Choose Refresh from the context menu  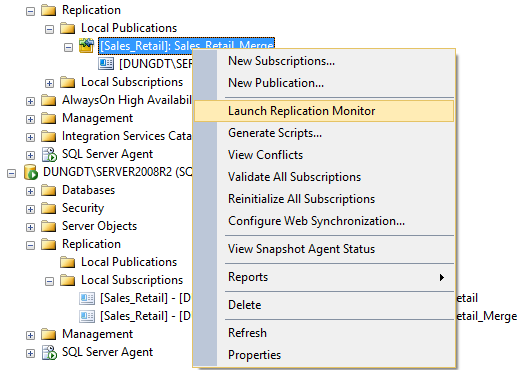click(324, 333)
